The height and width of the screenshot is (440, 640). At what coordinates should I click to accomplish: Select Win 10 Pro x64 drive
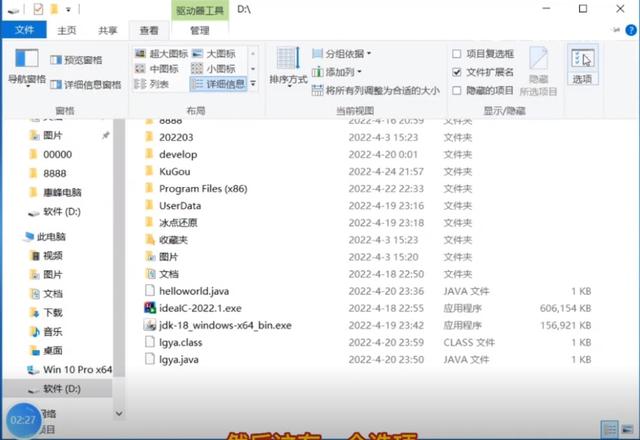pyautogui.click(x=77, y=369)
